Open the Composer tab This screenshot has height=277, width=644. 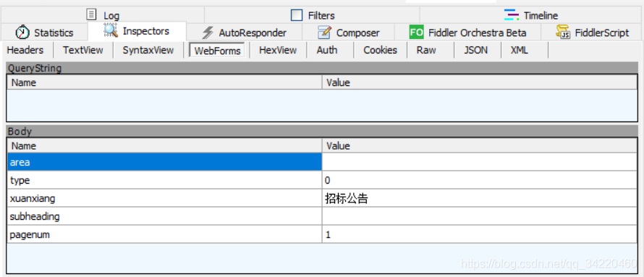tap(348, 33)
